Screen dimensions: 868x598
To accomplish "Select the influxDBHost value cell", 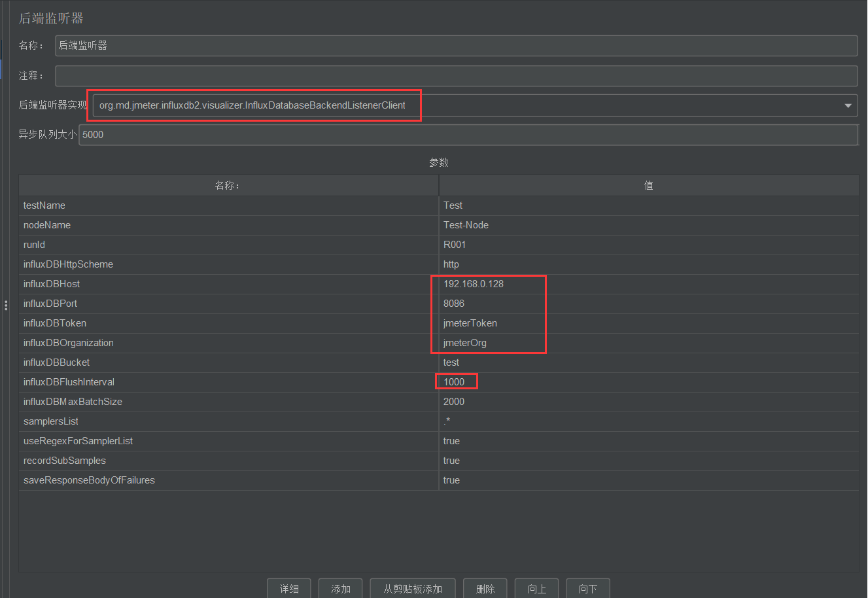I will coord(474,284).
